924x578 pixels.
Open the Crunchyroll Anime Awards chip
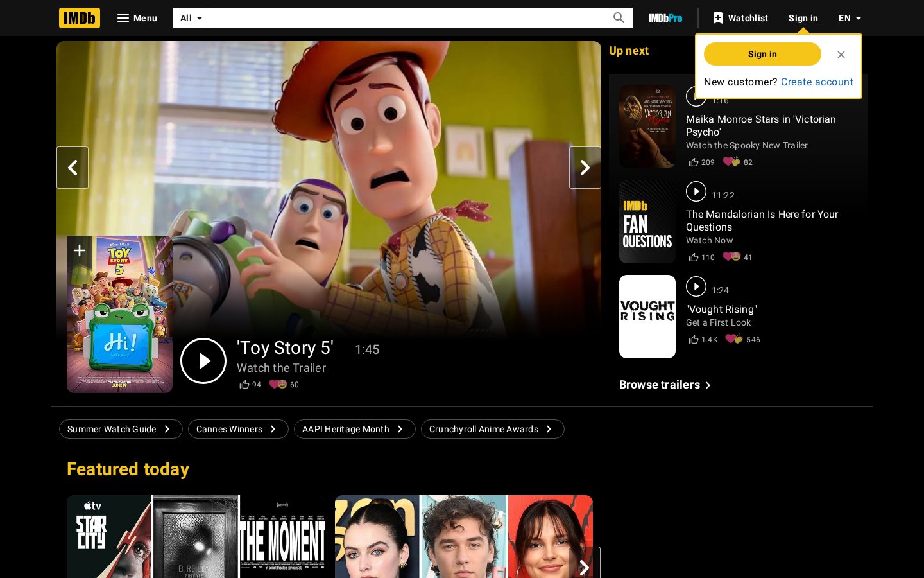(493, 429)
